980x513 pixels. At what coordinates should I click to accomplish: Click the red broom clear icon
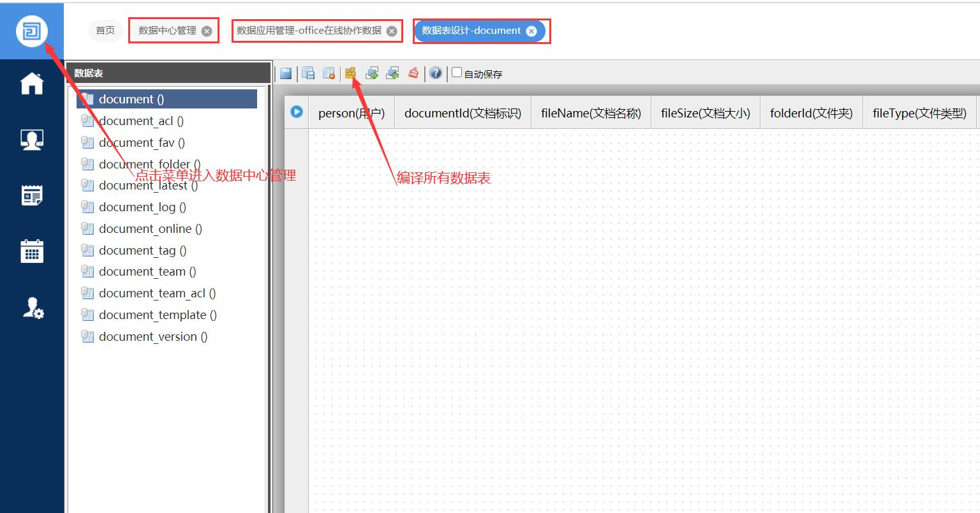coord(413,73)
